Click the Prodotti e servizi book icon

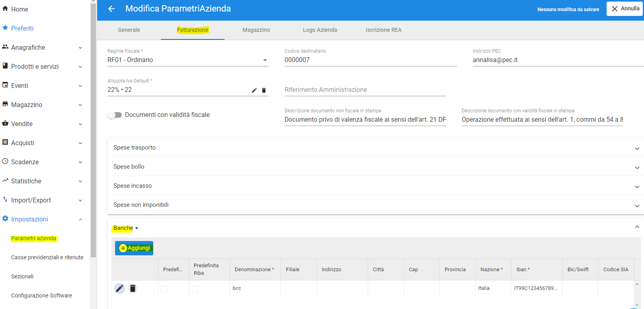click(5, 66)
